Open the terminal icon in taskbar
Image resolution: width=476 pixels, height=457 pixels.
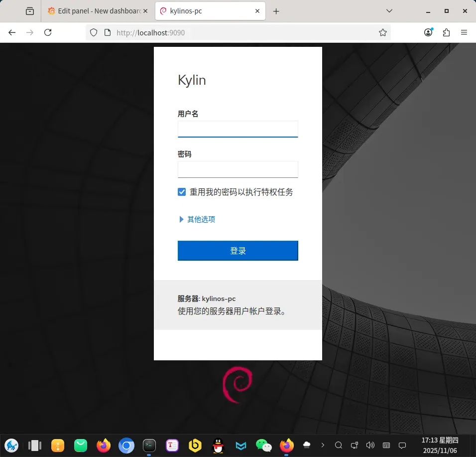point(149,446)
